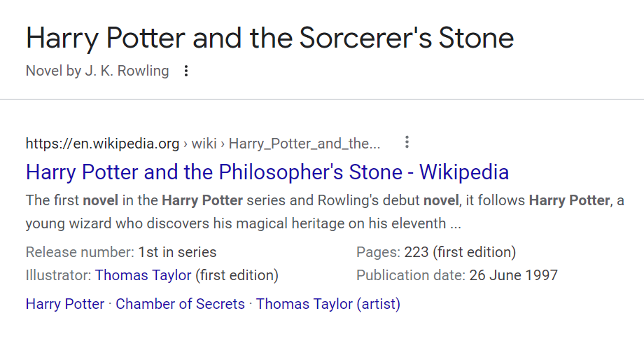Open the Harry Potter sitelink
This screenshot has height=353, width=644.
coord(64,304)
